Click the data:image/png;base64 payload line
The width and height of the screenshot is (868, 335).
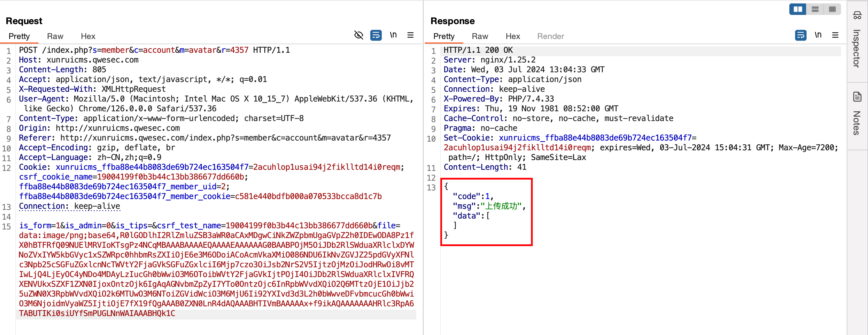pos(216,236)
